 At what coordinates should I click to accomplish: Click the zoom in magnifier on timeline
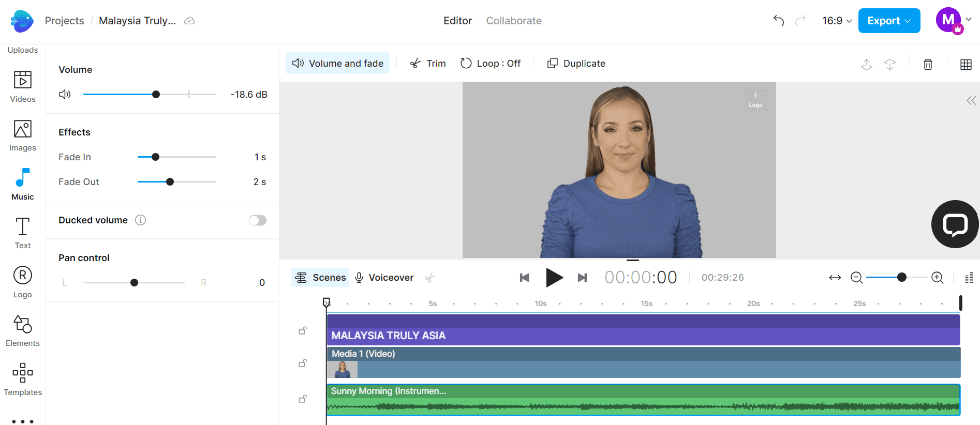(x=937, y=278)
